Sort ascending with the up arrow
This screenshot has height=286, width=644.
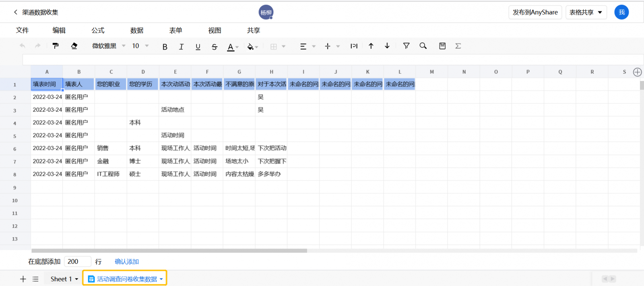point(371,46)
